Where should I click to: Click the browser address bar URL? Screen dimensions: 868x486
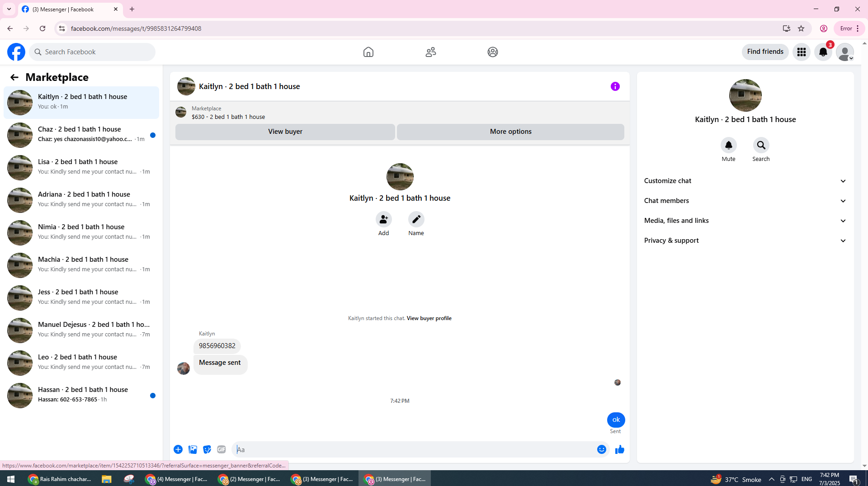tap(136, 28)
